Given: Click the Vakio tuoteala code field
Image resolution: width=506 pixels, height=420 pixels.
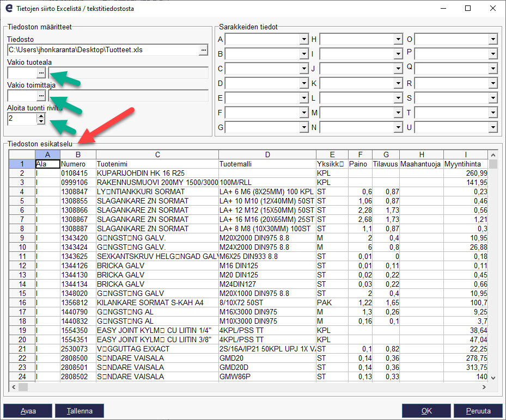Looking at the screenshot, I should pyautogui.click(x=22, y=73).
